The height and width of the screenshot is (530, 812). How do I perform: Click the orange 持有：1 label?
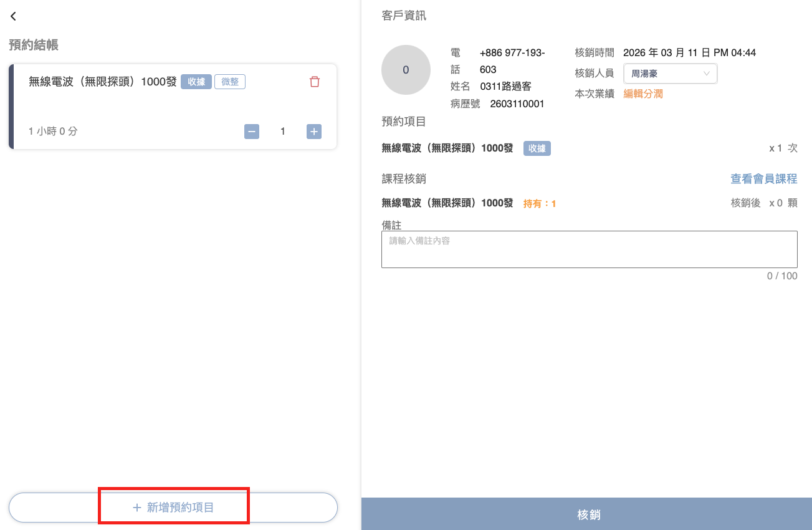(x=540, y=204)
